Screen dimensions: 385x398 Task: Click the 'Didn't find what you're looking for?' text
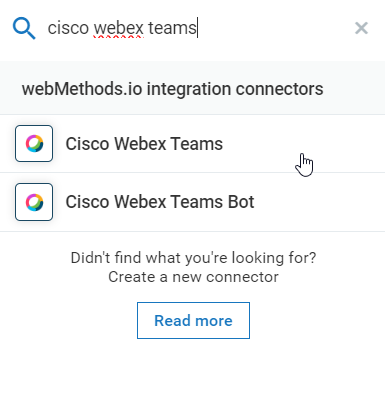[193, 258]
